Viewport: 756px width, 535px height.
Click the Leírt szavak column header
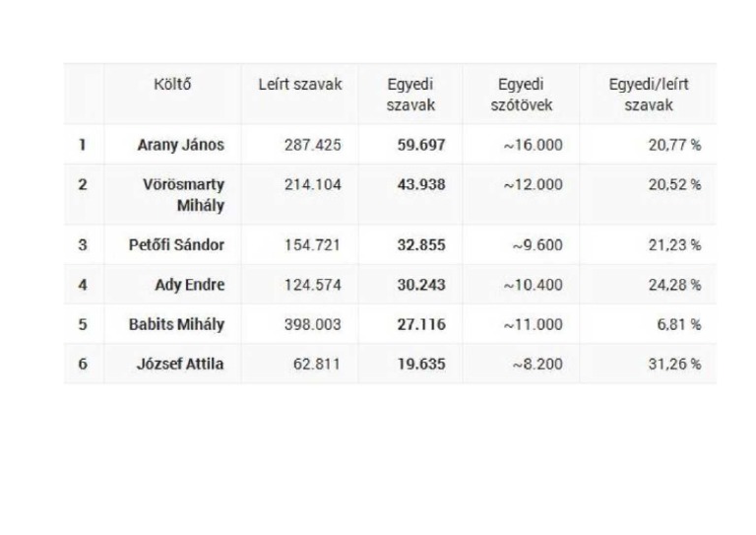click(300, 85)
